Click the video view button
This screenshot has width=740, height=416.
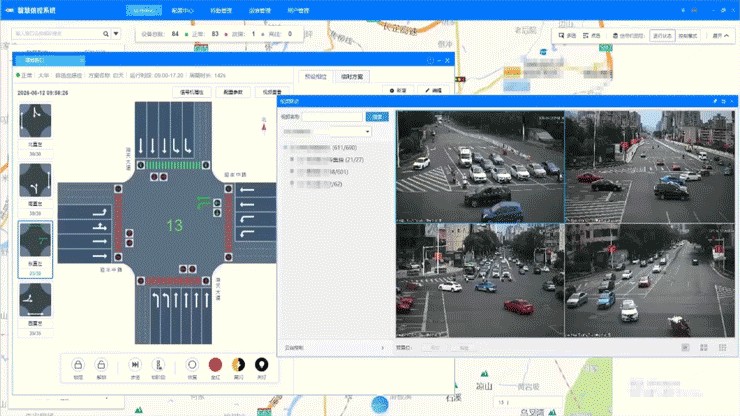[272, 92]
